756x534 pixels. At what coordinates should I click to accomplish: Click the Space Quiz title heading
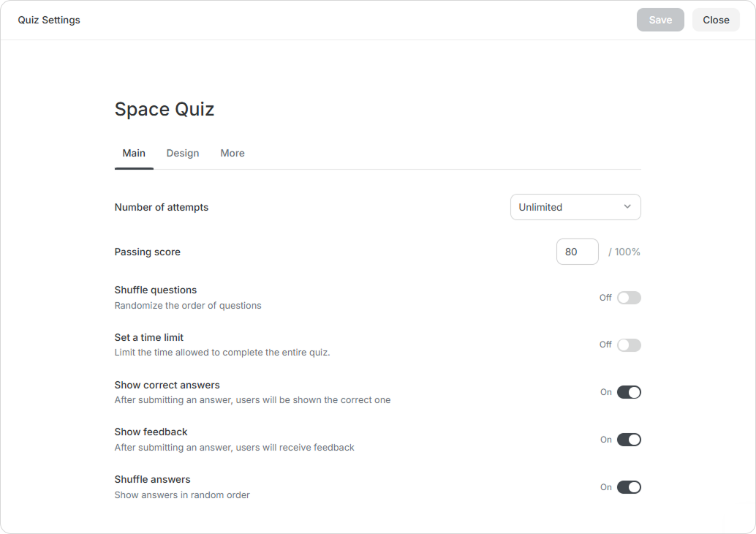[x=165, y=109]
